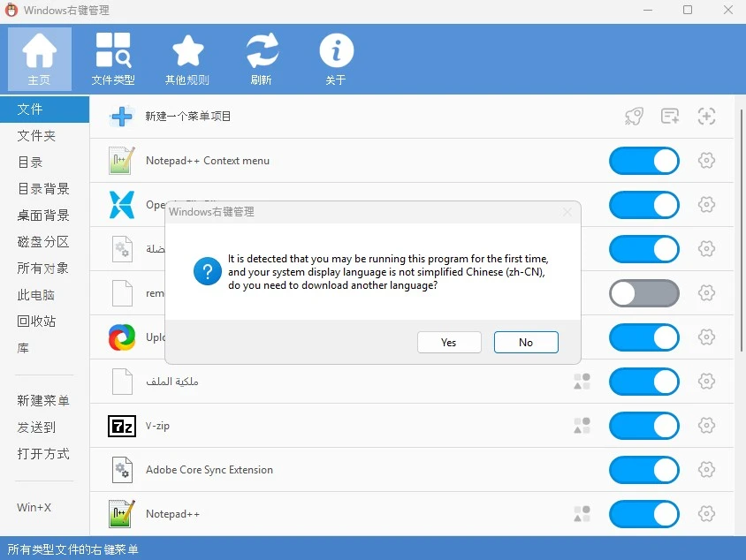
Task: Open 其他规则 star icon tab
Action: pyautogui.click(x=187, y=59)
